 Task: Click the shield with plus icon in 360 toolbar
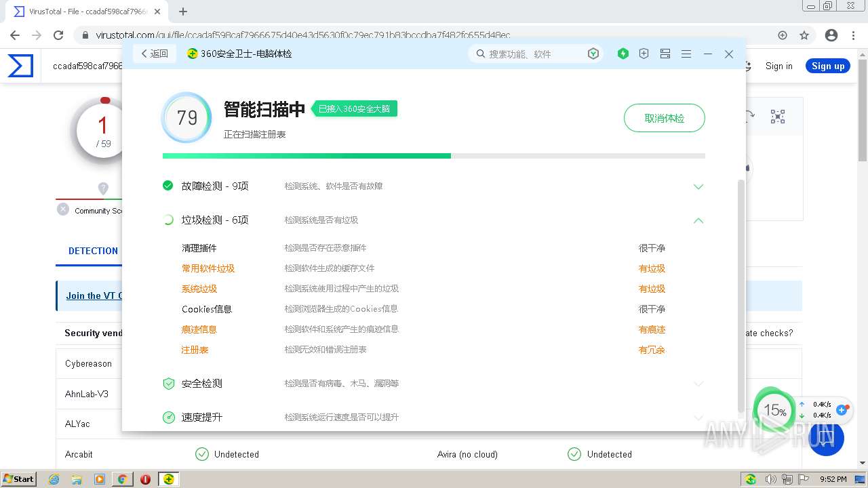(x=644, y=54)
